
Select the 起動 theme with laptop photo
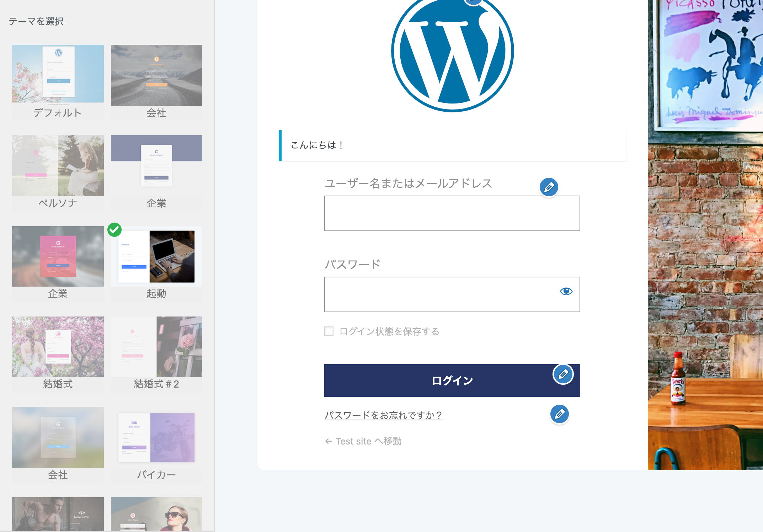tap(156, 256)
